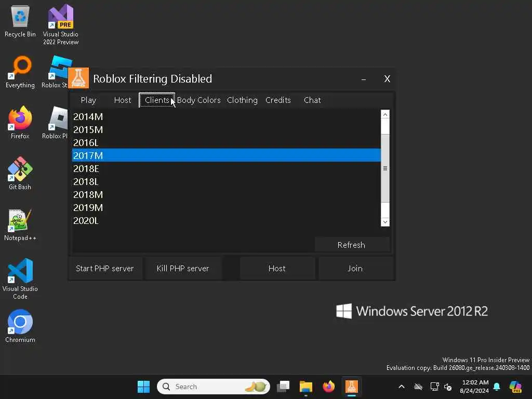Open the Credits tab
The image size is (532, 399).
(x=278, y=100)
